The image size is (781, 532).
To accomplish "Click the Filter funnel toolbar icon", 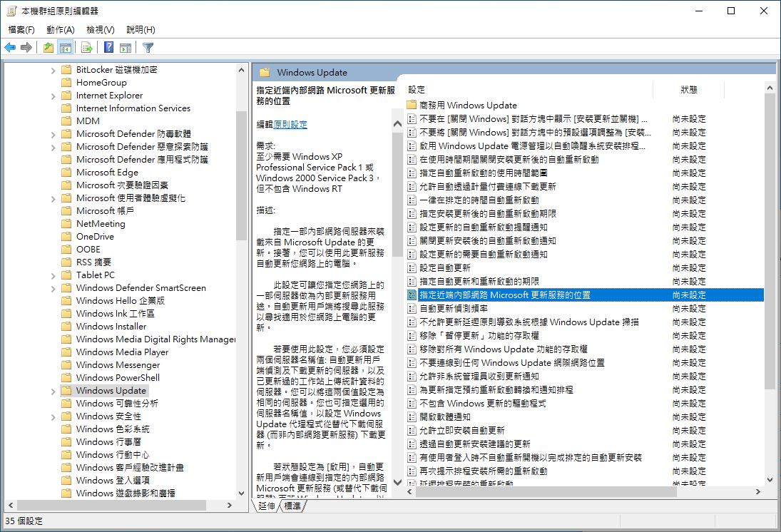I will pyautogui.click(x=148, y=47).
